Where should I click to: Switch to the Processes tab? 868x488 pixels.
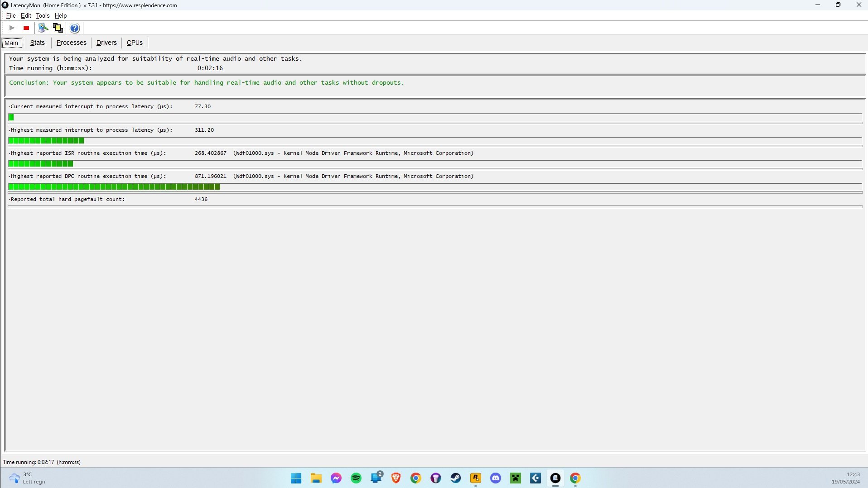click(71, 43)
